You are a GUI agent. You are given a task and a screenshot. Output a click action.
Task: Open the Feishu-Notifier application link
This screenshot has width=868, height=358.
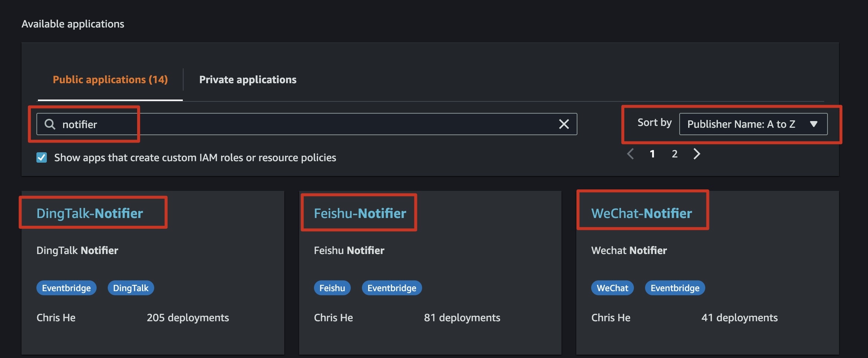click(x=360, y=213)
